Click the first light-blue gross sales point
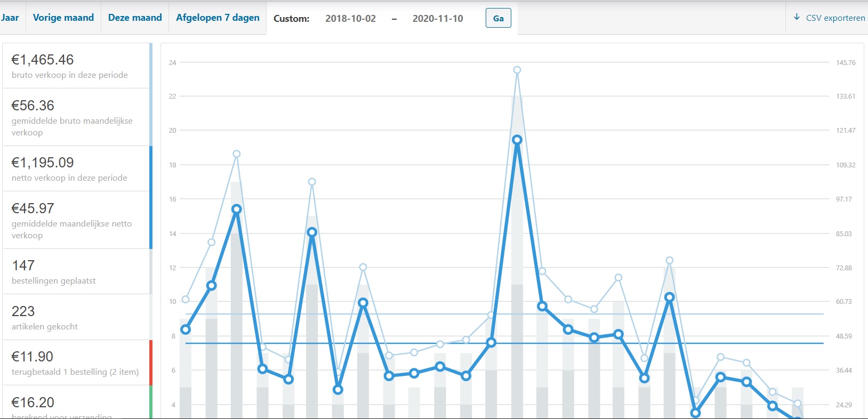868x419 pixels. tap(186, 299)
